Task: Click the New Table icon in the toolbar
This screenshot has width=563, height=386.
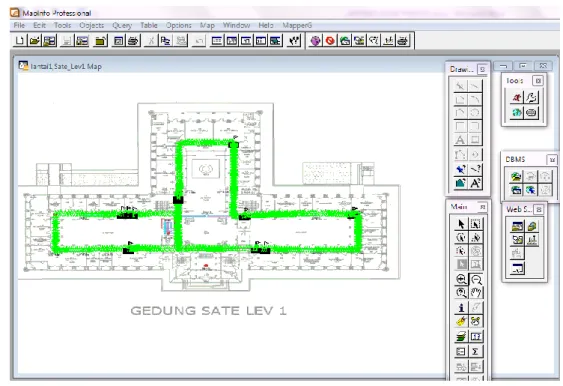Action: 20,41
